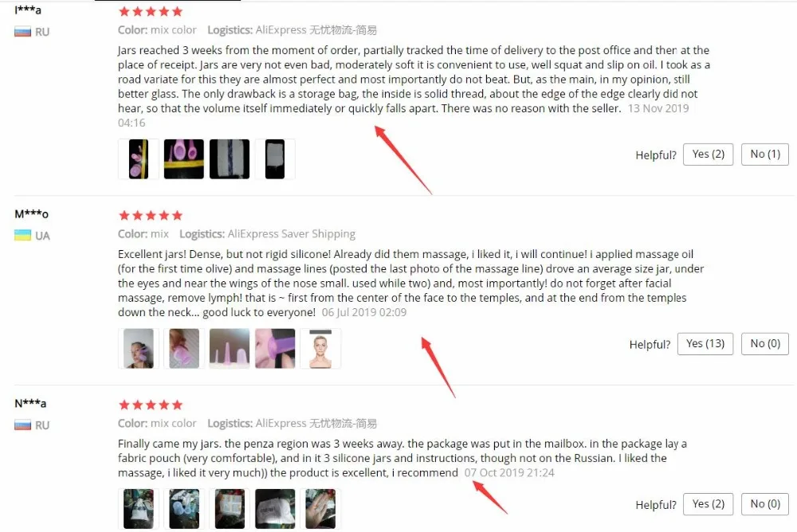Open first photo in I***a's review
The height and width of the screenshot is (532, 797).
click(138, 159)
